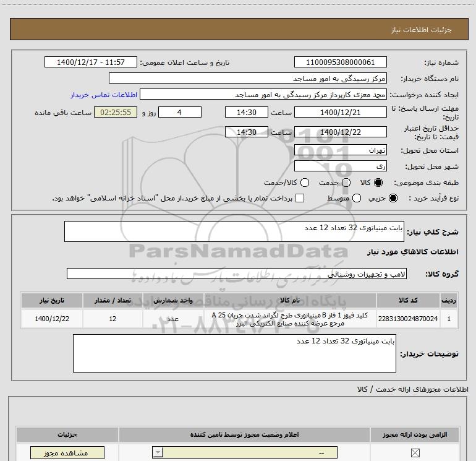This screenshot has width=476, height=461.
Task: Click product code cell 2283130024870024
Action: pyautogui.click(x=408, y=319)
